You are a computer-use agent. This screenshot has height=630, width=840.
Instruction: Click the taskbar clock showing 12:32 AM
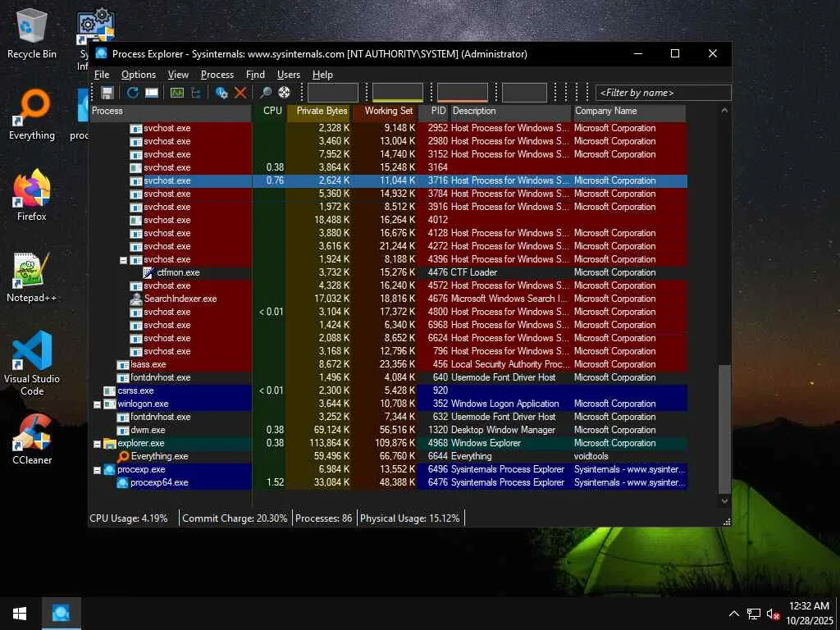tap(809, 614)
